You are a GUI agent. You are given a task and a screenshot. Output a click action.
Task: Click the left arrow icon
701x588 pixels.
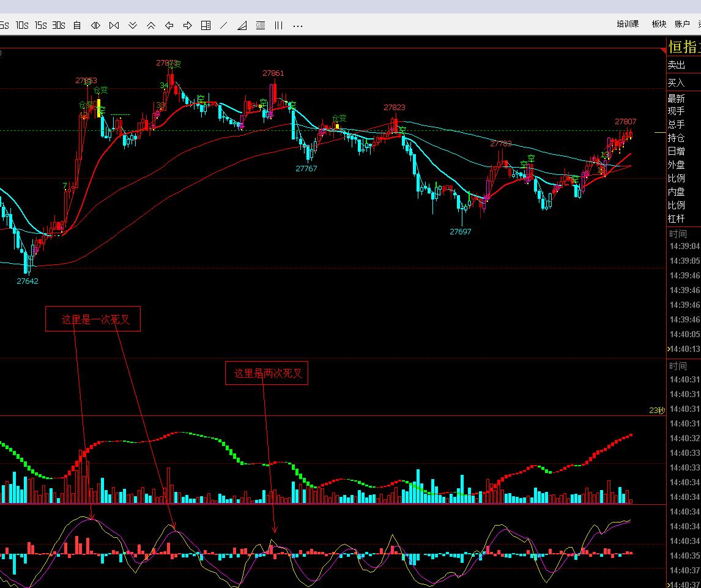pyautogui.click(x=169, y=25)
